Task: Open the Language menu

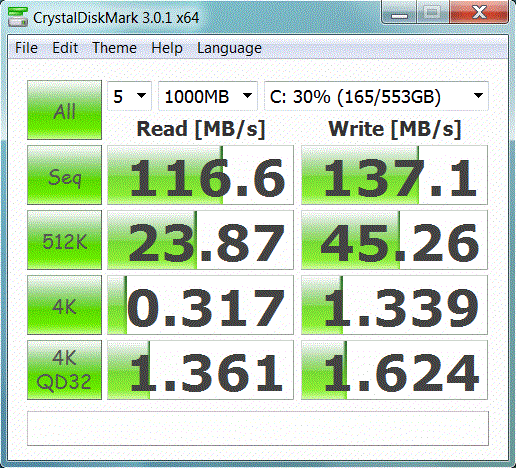Action: coord(229,48)
